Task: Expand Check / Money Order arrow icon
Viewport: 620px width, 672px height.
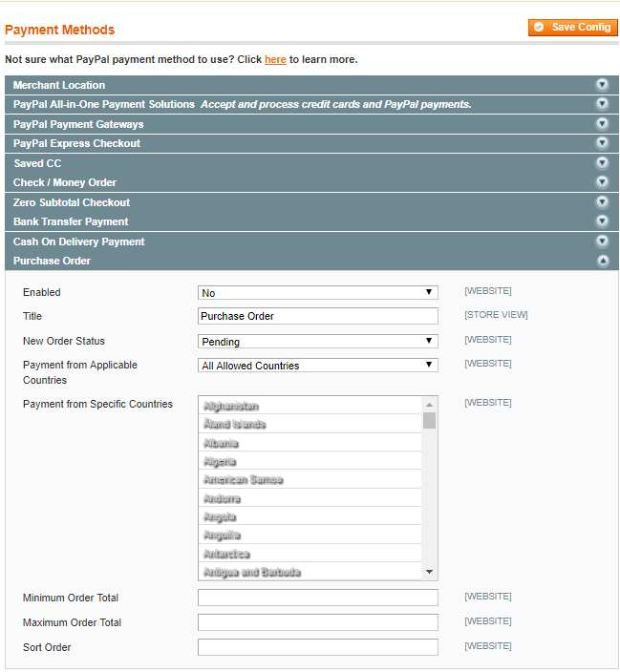Action: 603,182
